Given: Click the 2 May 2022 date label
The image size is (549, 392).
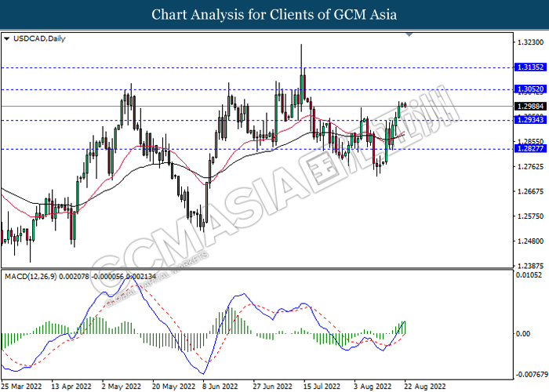Looking at the screenshot, I should pos(122,387).
